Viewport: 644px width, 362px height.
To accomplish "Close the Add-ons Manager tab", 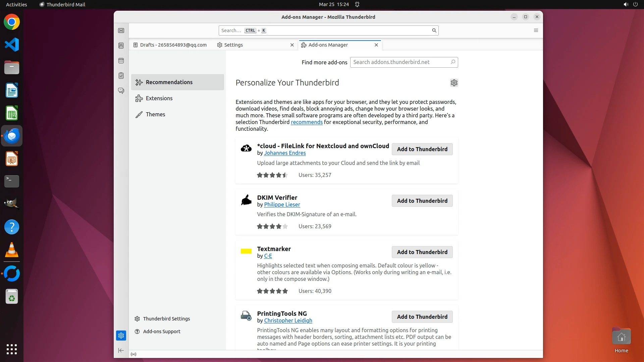I will tap(376, 45).
